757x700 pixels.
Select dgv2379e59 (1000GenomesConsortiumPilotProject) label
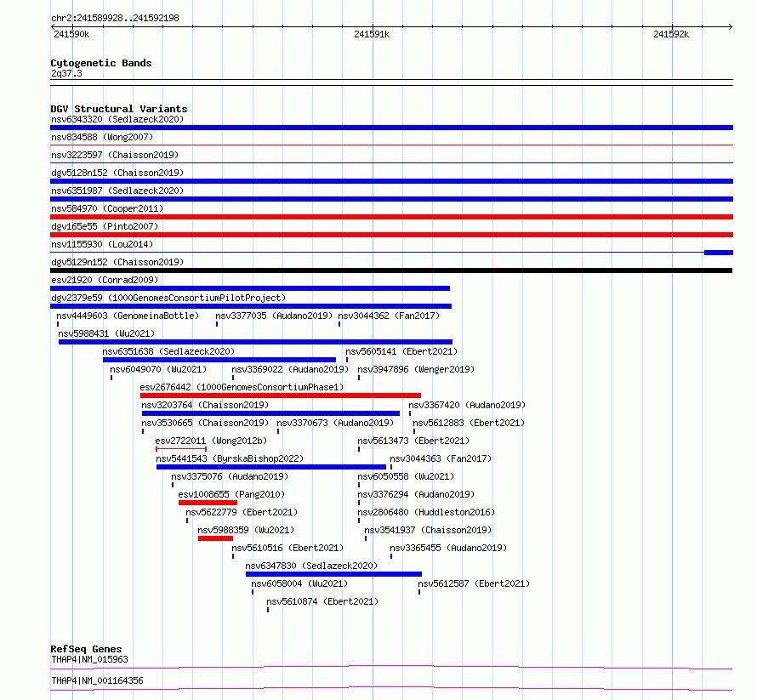coord(168,298)
